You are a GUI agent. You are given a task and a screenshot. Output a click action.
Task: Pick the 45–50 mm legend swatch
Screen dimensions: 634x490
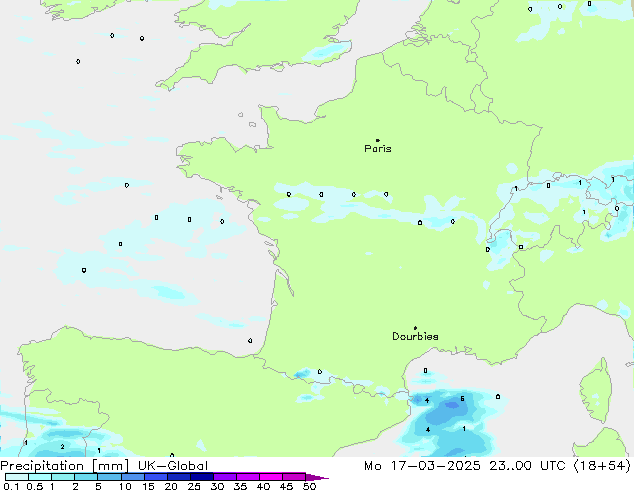tap(294, 477)
